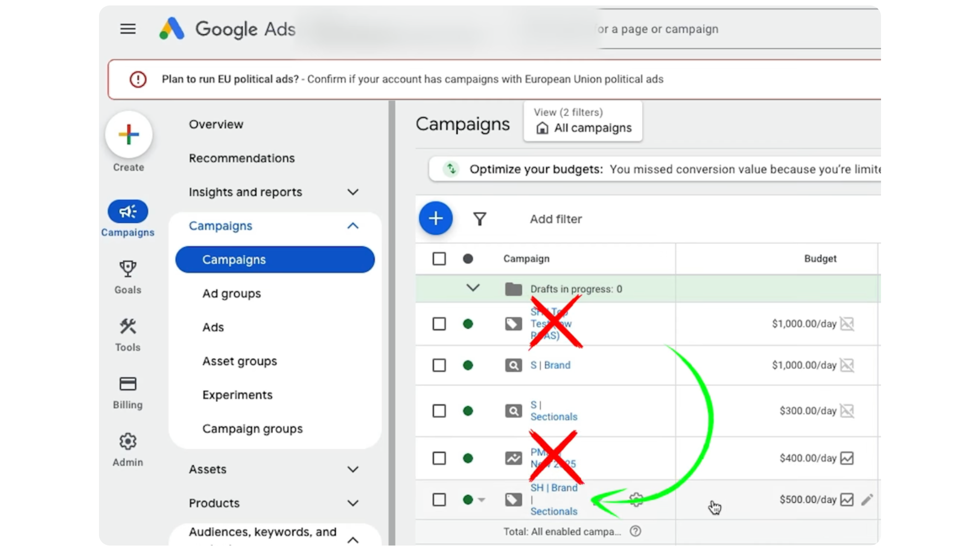Click the multicolor Create plus button
The image size is (980, 551).
[129, 135]
